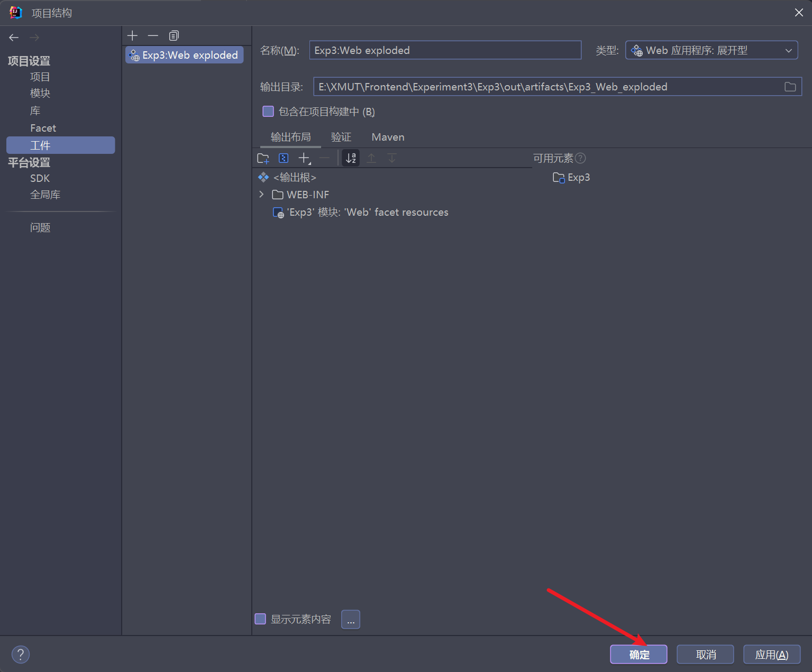
Task: Select 'Exp3' 模块 Web facet resources item
Action: [x=360, y=212]
